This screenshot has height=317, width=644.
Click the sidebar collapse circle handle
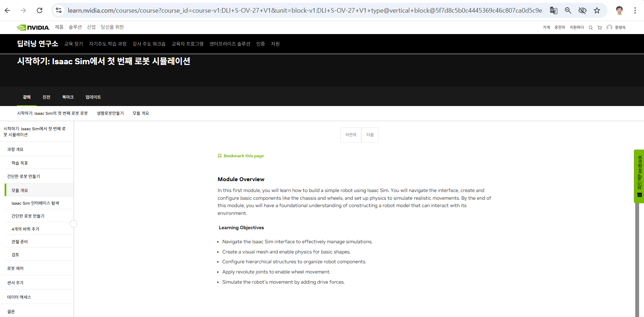coord(73,224)
